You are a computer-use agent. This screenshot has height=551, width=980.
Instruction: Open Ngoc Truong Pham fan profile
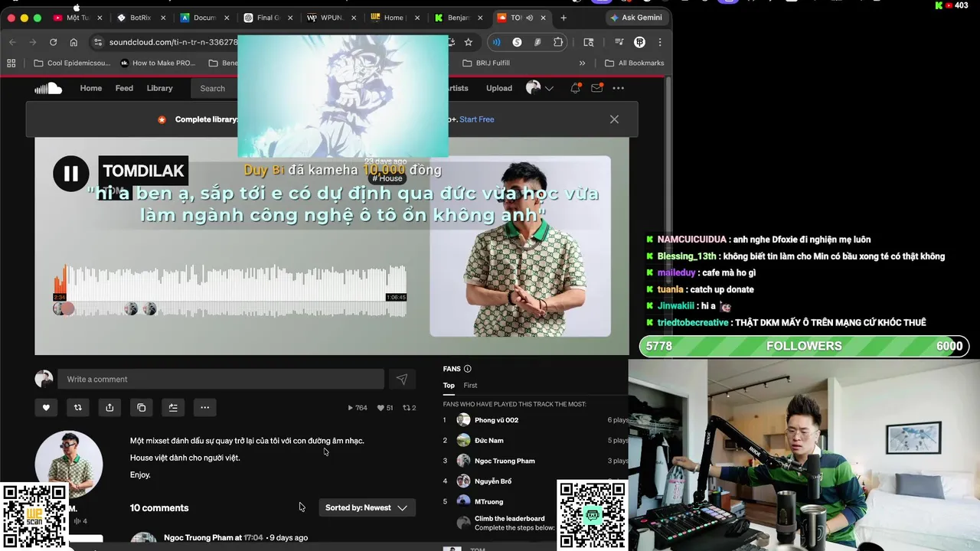pos(505,461)
